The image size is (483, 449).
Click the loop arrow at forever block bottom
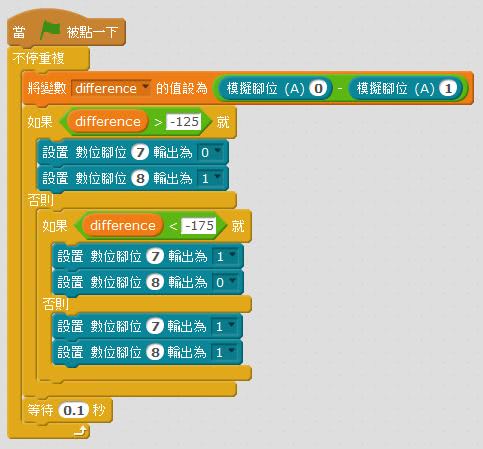coord(80,431)
